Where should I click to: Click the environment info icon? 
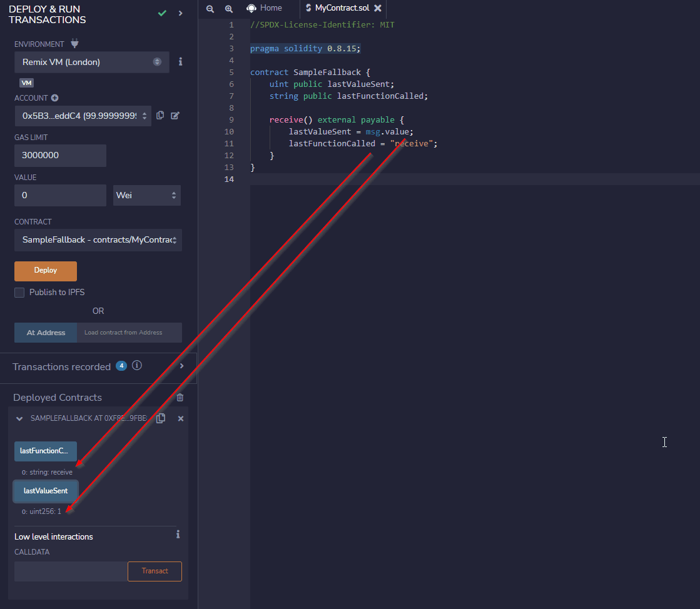point(180,61)
